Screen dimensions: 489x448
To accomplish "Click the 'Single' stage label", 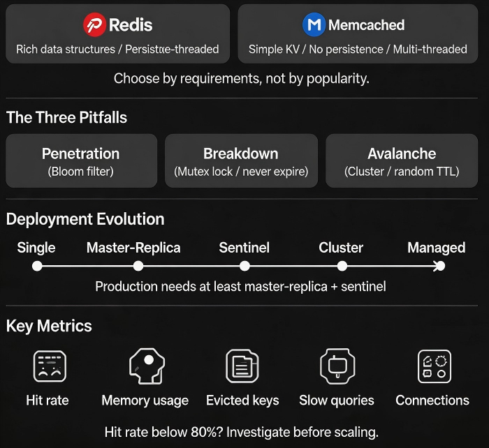I will pyautogui.click(x=36, y=248).
